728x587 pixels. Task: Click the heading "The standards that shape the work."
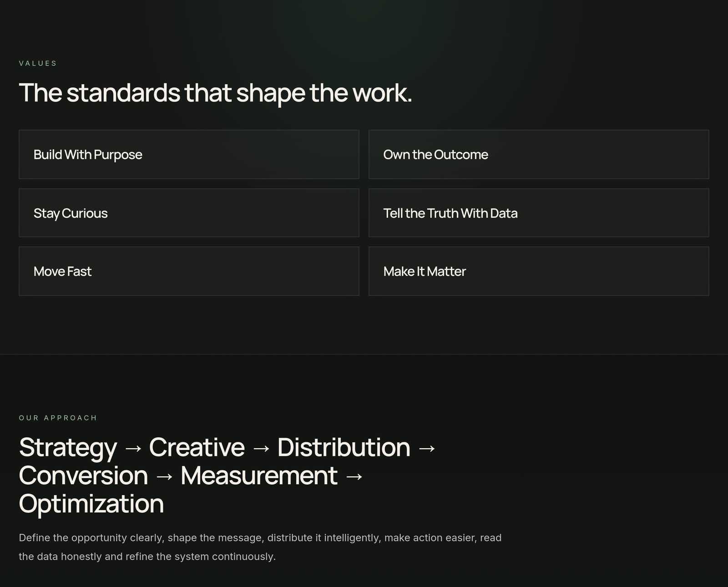pyautogui.click(x=215, y=93)
